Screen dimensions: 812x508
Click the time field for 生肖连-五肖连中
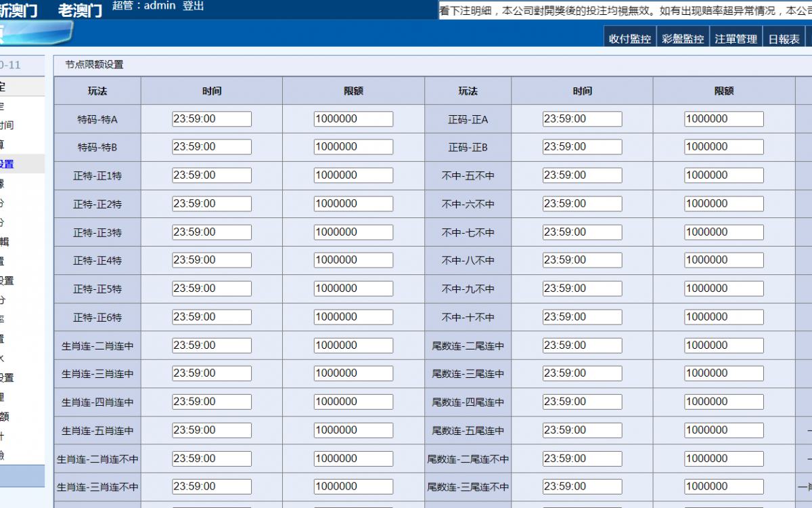point(212,430)
